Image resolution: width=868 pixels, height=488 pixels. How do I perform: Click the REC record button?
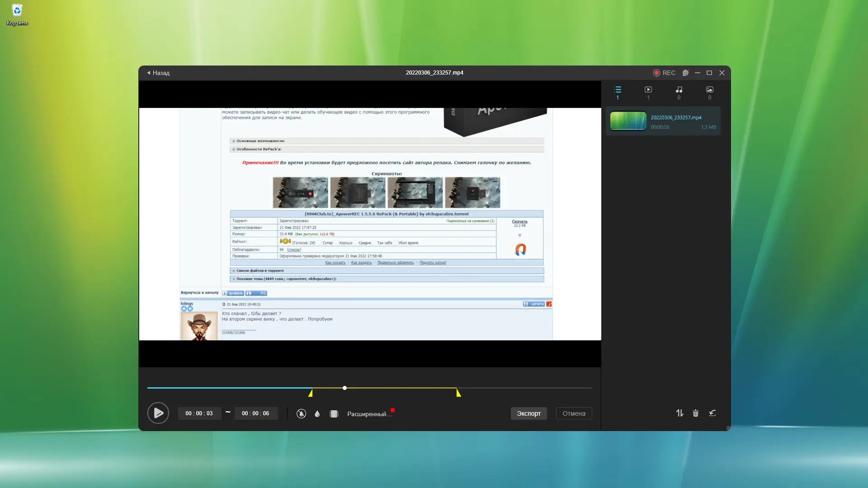coord(664,73)
